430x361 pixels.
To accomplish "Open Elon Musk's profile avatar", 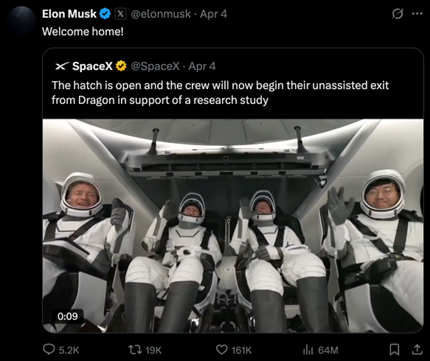I will [21, 21].
